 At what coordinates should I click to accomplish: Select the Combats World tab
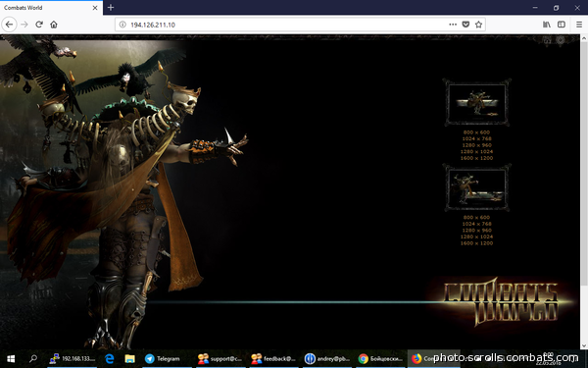tap(51, 8)
